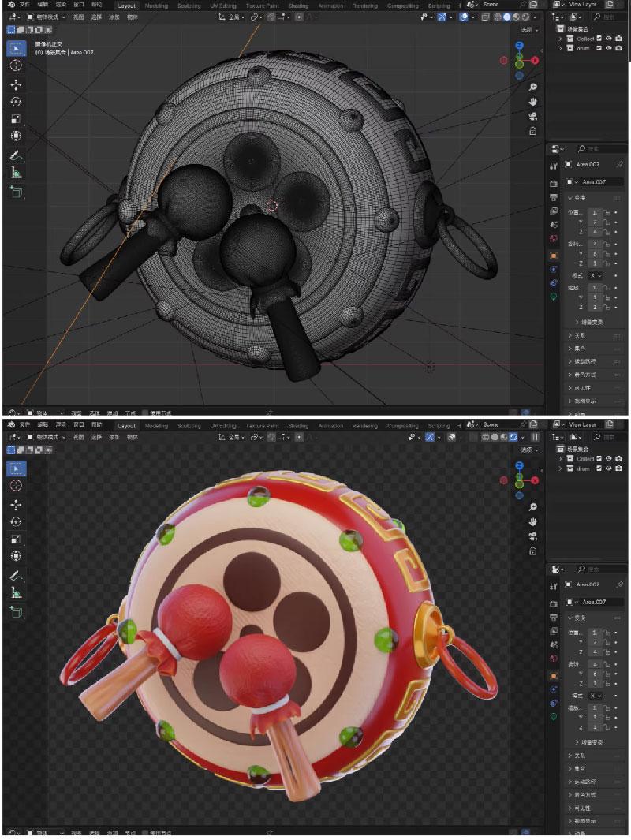Viewport: 631px width, 840px height.
Task: Click the red X axis on wireframe viewport gizmo
Action: 535,60
